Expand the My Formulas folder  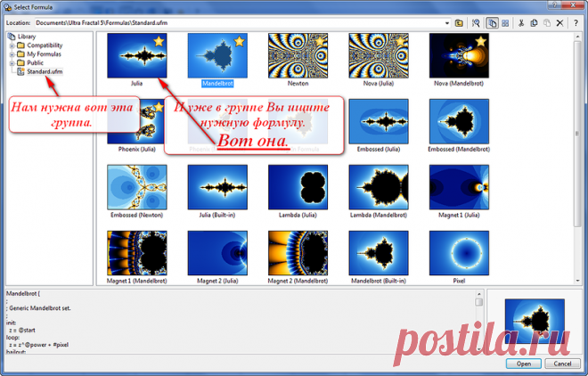click(x=12, y=53)
